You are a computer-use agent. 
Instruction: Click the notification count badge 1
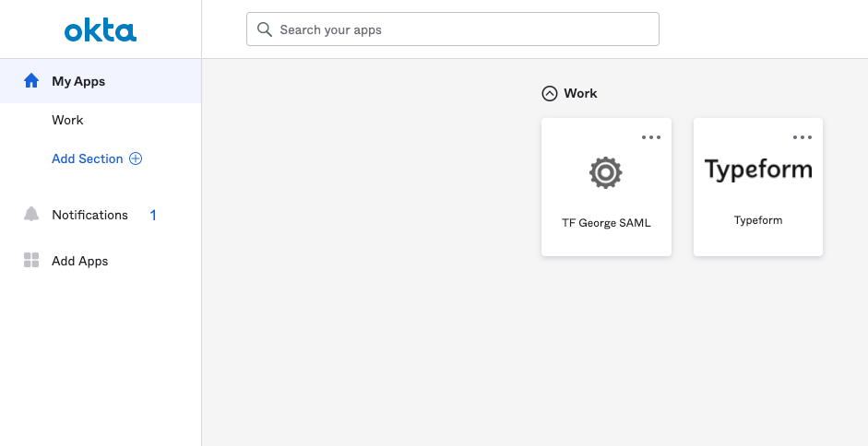click(153, 216)
